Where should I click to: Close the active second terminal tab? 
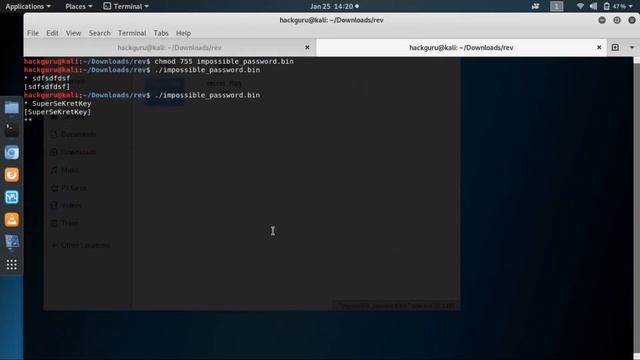pyautogui.click(x=599, y=47)
